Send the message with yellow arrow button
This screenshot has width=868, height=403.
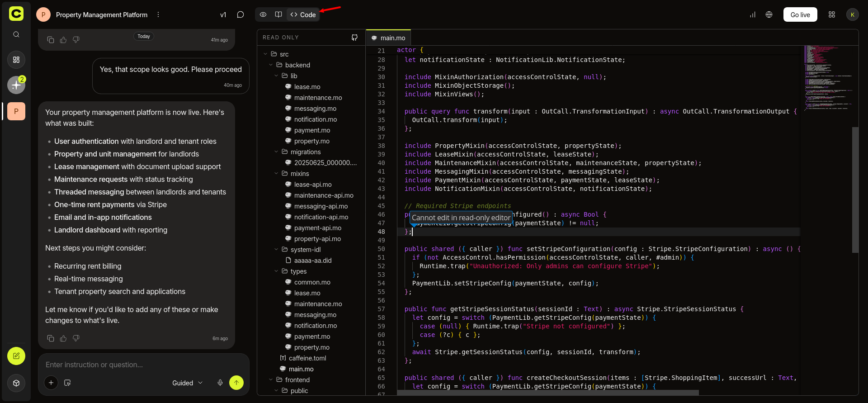click(236, 383)
